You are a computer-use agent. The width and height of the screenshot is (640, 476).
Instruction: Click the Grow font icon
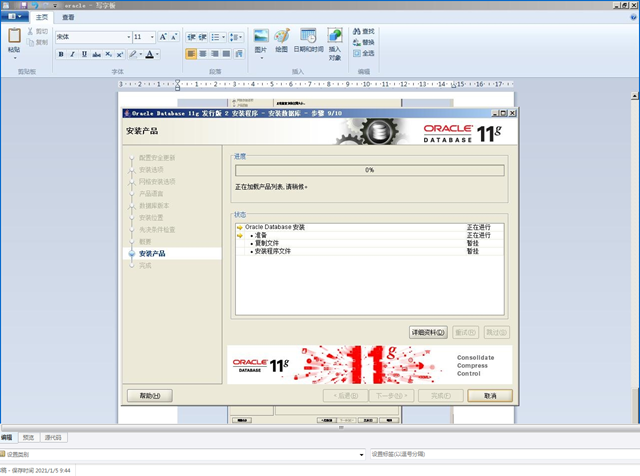click(x=163, y=37)
